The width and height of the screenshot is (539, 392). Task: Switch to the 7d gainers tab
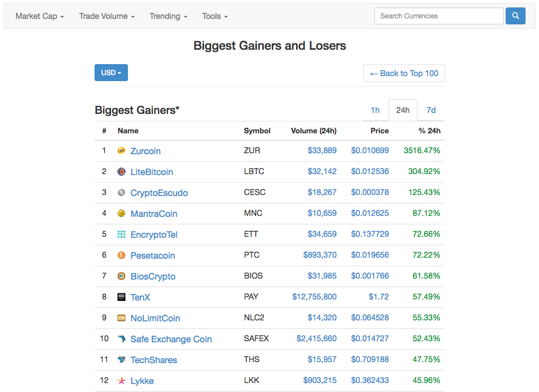[x=431, y=110]
